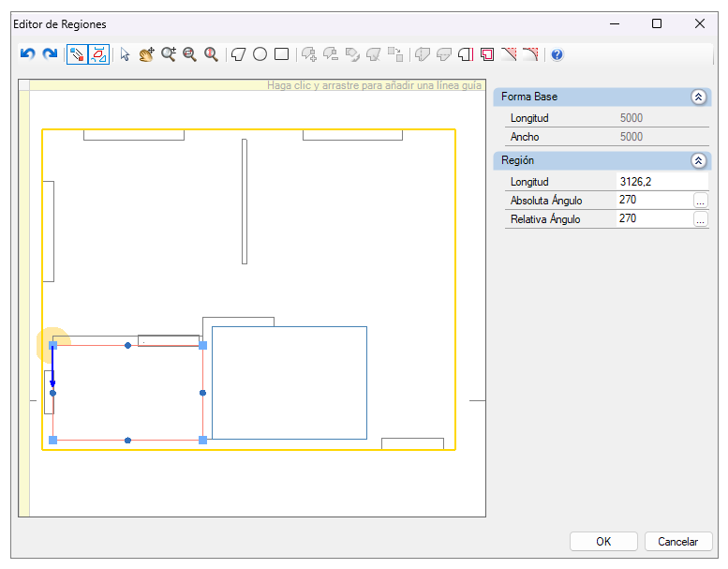Click the Absoluta Ángulo value field
Image resolution: width=728 pixels, height=569 pixels.
(654, 200)
